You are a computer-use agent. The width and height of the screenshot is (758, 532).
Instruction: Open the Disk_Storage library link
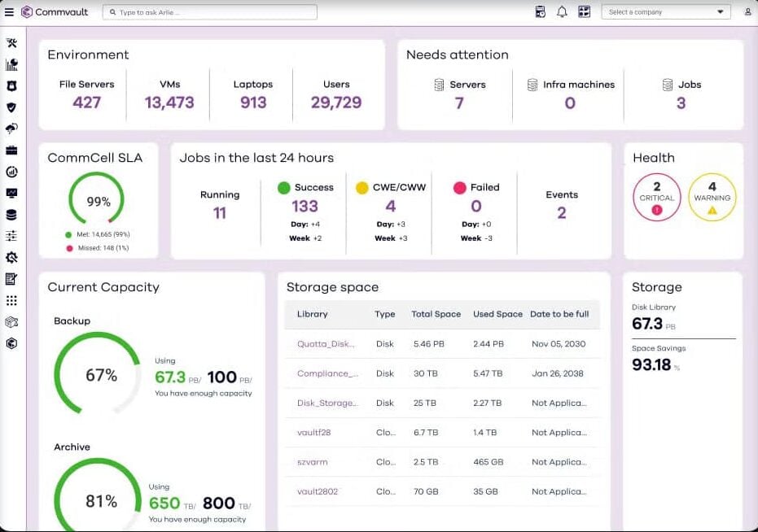[327, 403]
